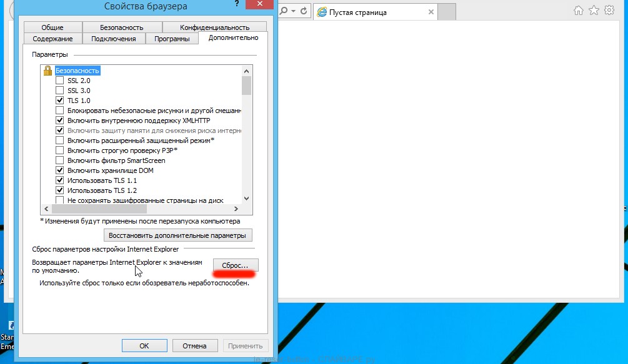Open the gear tools menu in Internet Explorer
The image size is (628, 364).
(609, 11)
